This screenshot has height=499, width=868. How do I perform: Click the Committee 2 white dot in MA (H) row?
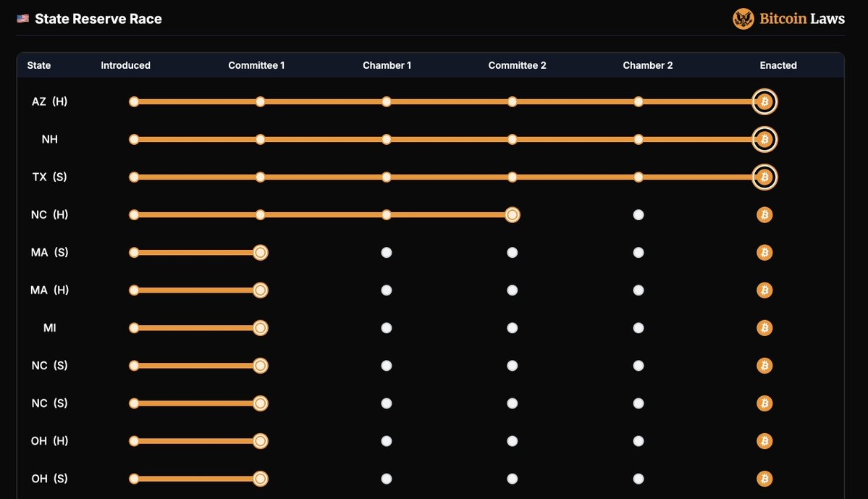pyautogui.click(x=512, y=290)
